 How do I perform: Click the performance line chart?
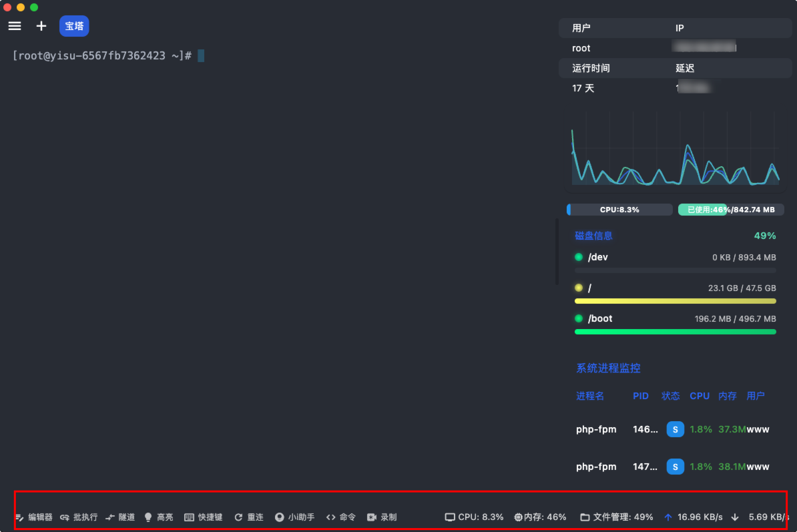coord(675,150)
